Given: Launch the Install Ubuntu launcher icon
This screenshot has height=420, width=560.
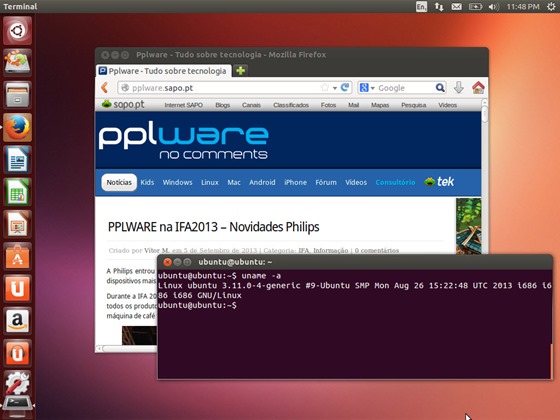Looking at the screenshot, I should coord(18,62).
